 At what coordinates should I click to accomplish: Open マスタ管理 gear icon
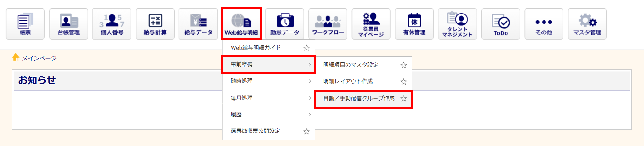click(587, 24)
